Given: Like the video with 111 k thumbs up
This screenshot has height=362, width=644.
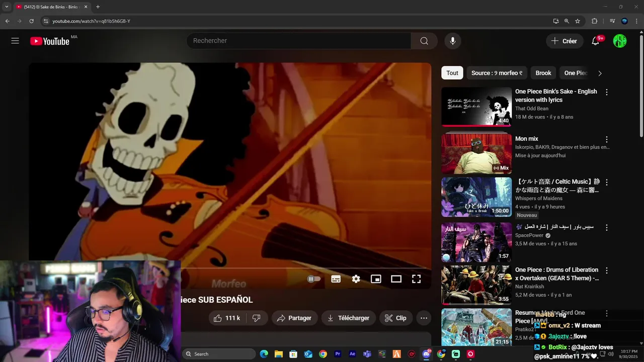Looking at the screenshot, I should pos(227,318).
